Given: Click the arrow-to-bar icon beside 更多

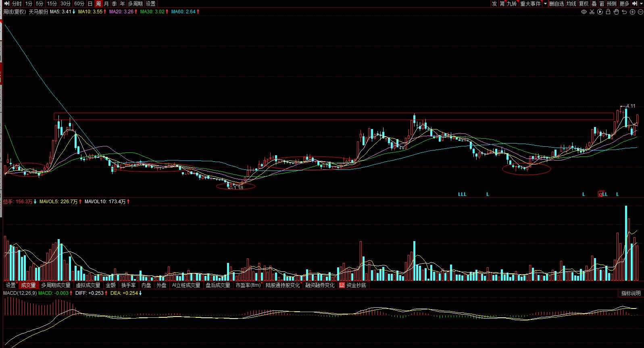Looking at the screenshot, I should (635, 4).
